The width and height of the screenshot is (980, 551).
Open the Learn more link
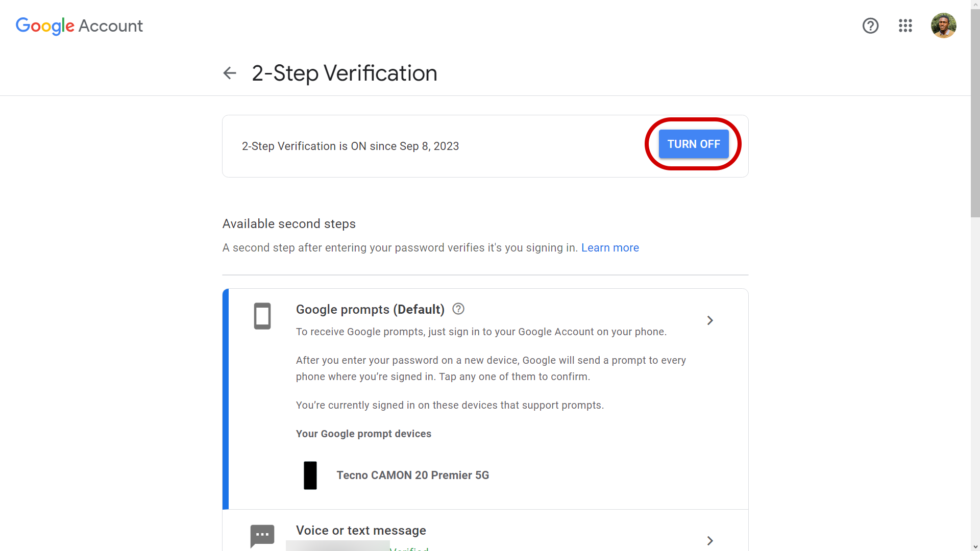click(610, 247)
